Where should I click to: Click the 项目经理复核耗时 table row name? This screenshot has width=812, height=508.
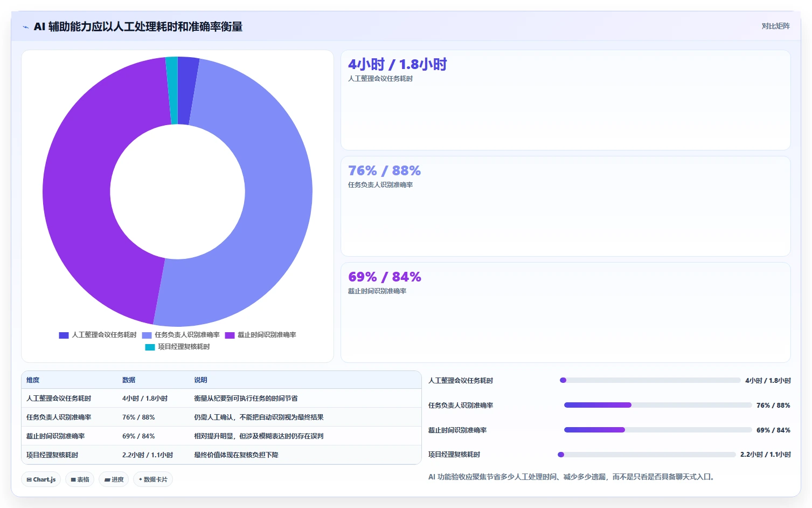(x=52, y=455)
